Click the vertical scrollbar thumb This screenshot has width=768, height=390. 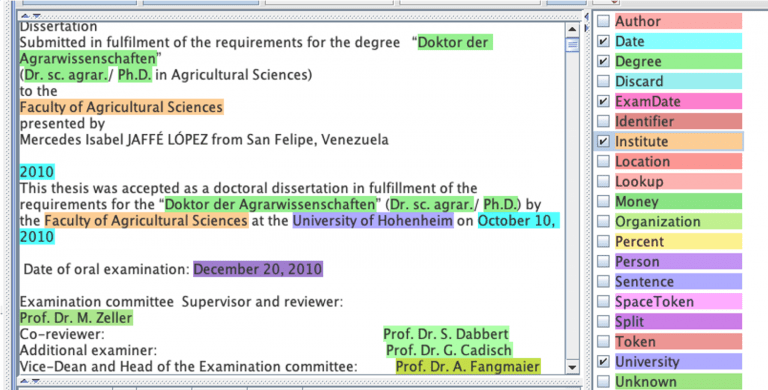point(572,45)
